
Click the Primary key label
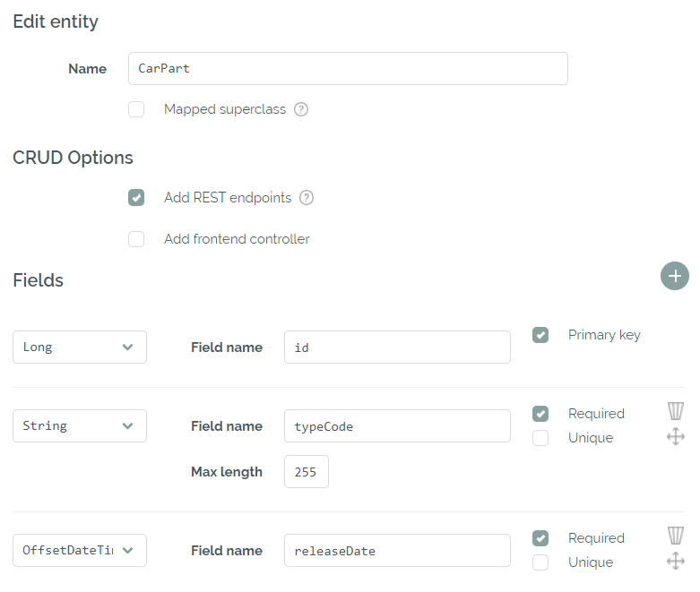click(604, 335)
